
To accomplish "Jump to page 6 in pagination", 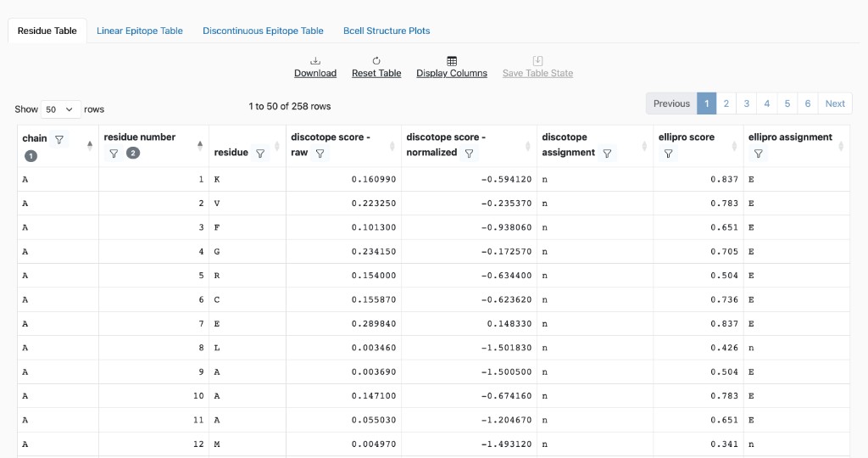I will (x=808, y=103).
